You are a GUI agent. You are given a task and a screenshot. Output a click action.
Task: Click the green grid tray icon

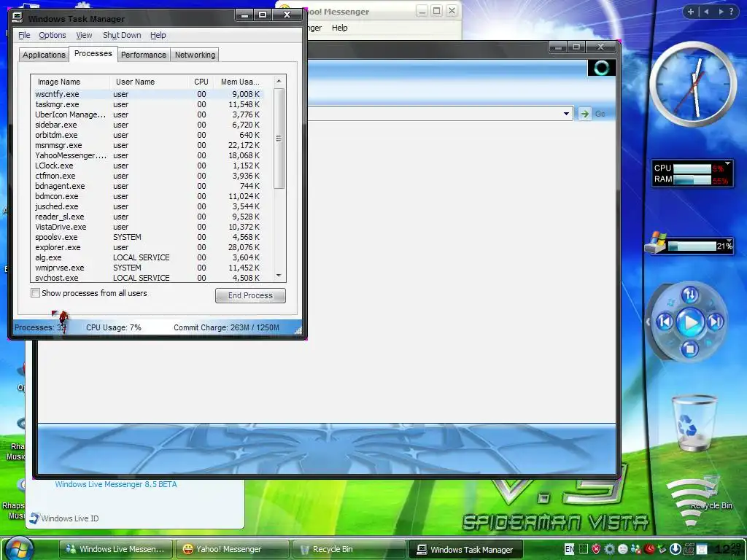(x=584, y=549)
